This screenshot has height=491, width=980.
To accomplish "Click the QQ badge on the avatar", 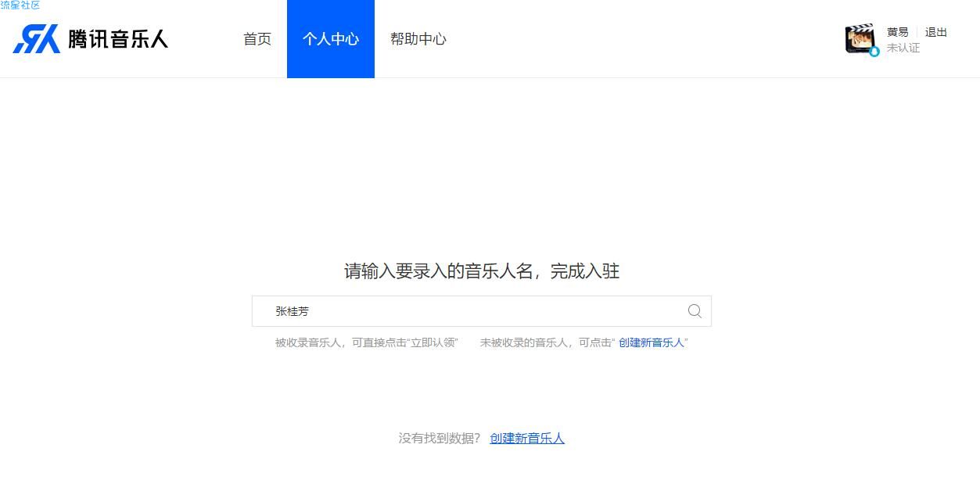I will 874,52.
